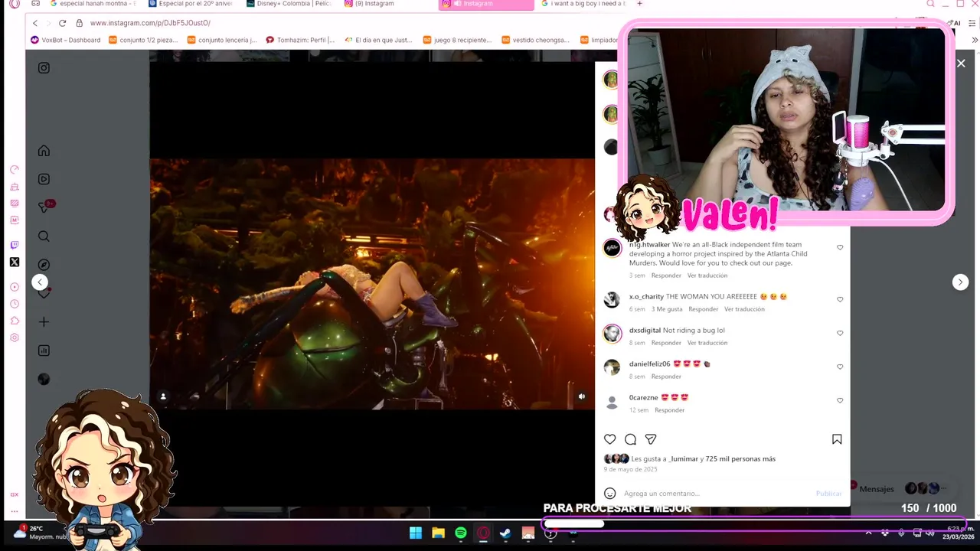This screenshot has height=551, width=980.
Task: Open the Windows Start menu
Action: [x=416, y=533]
